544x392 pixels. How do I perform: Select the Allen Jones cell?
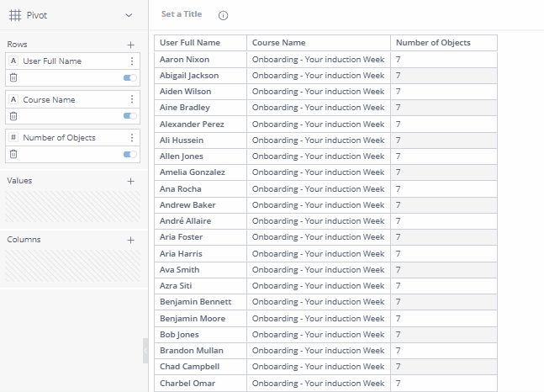tap(200, 156)
